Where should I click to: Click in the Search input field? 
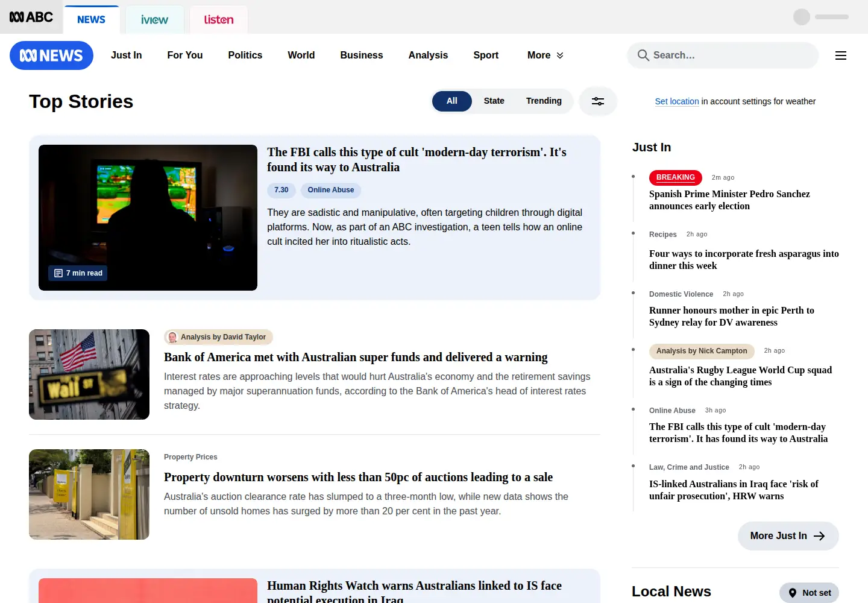(x=723, y=55)
